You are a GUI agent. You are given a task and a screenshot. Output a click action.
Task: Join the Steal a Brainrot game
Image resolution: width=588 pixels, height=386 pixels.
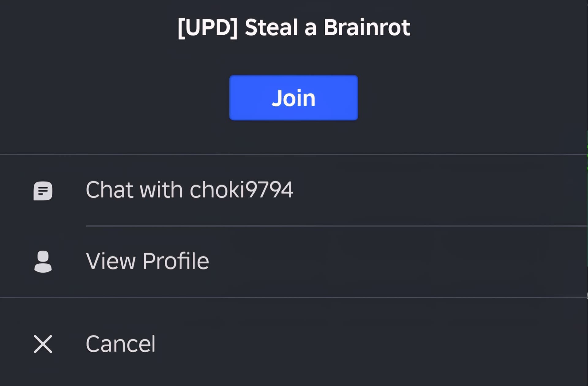294,97
